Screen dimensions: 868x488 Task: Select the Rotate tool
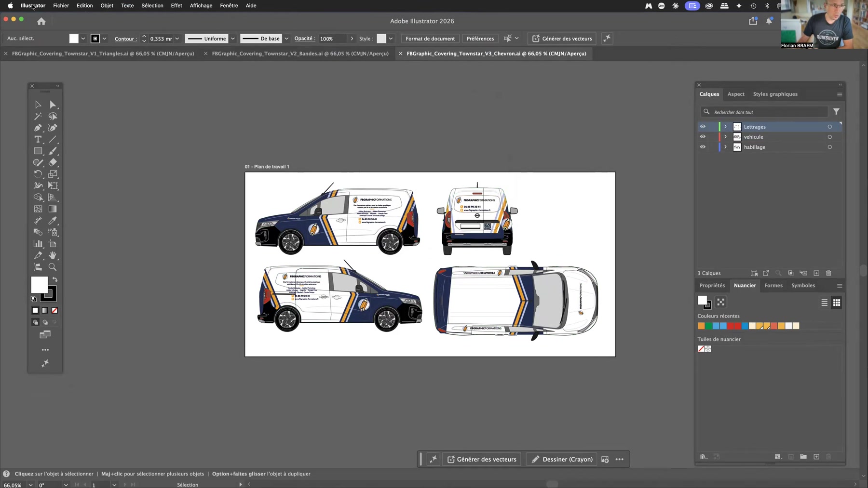click(38, 174)
